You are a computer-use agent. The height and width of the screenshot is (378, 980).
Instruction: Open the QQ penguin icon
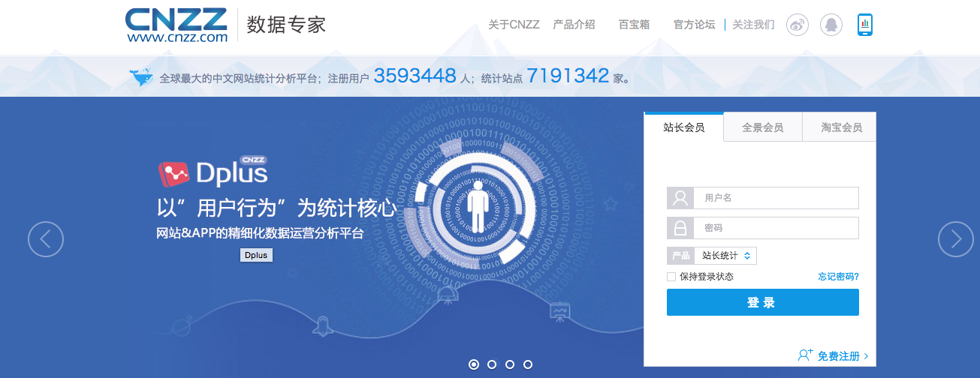point(831,25)
